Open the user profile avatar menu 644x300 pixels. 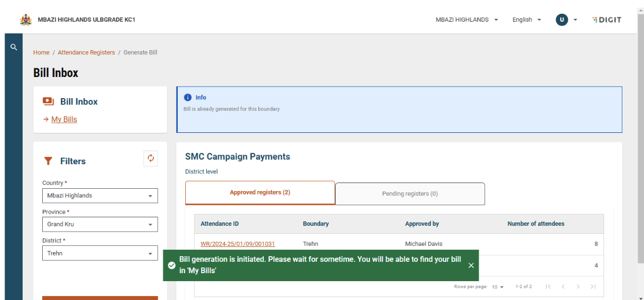click(x=562, y=19)
